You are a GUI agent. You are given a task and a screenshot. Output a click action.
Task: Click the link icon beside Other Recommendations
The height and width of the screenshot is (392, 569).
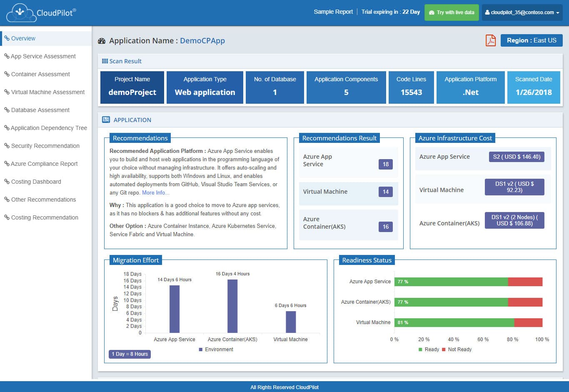(7, 200)
